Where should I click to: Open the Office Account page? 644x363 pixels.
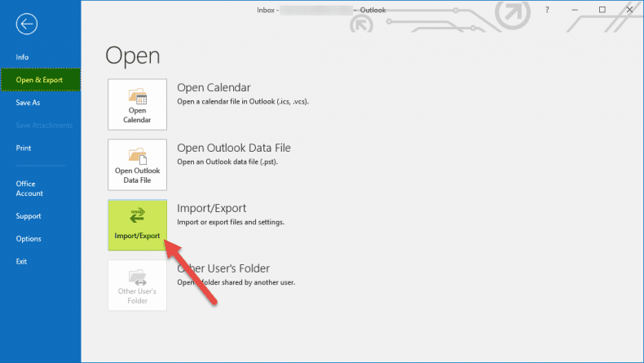click(x=29, y=188)
